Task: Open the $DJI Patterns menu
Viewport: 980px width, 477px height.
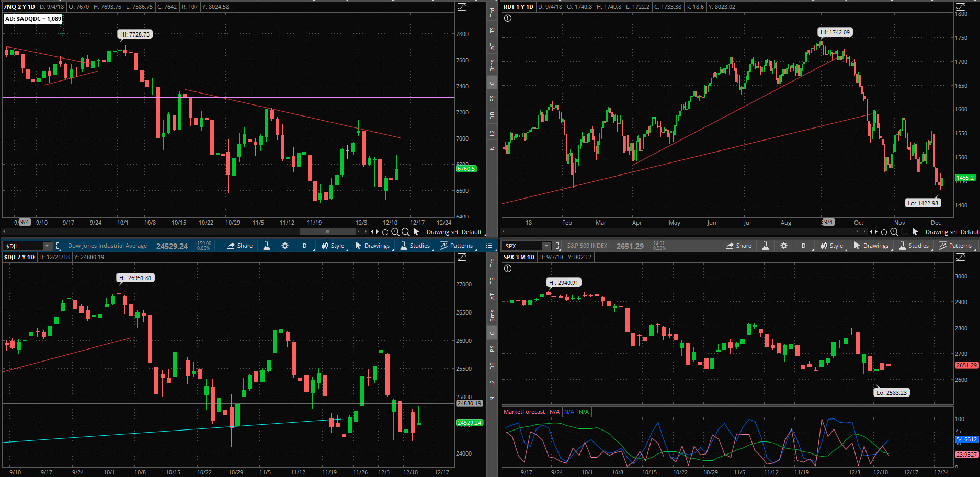Action: [457, 246]
